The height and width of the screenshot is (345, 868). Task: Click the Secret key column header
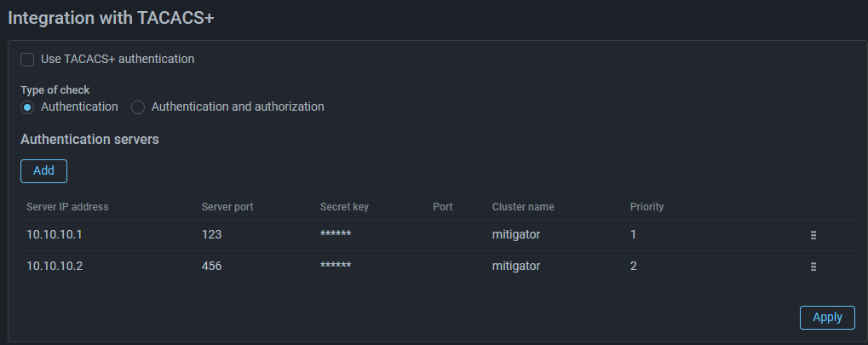pyautogui.click(x=344, y=207)
